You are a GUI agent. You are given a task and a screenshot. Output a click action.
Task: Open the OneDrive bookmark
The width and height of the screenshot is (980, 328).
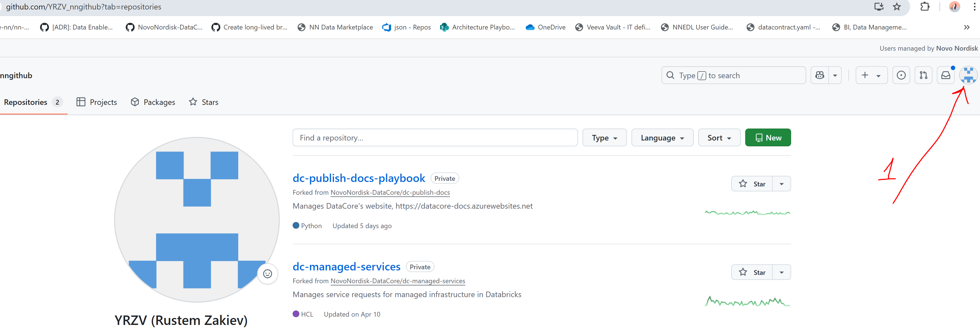tap(545, 27)
